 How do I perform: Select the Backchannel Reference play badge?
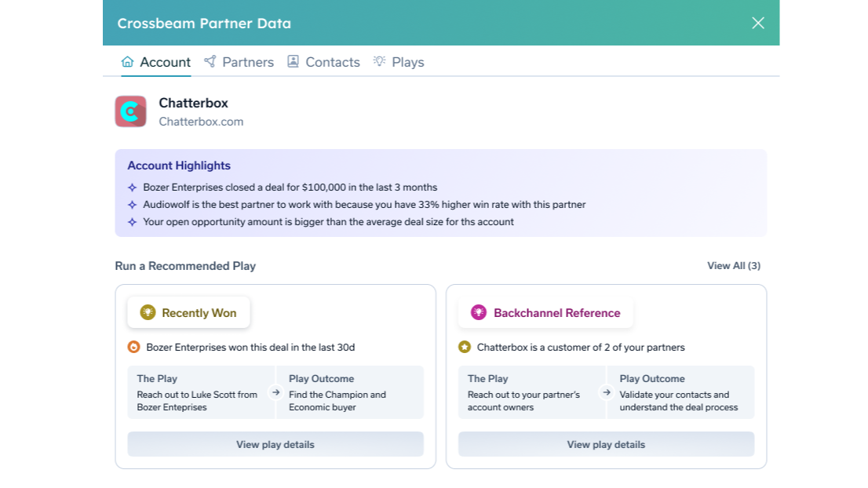tap(546, 312)
